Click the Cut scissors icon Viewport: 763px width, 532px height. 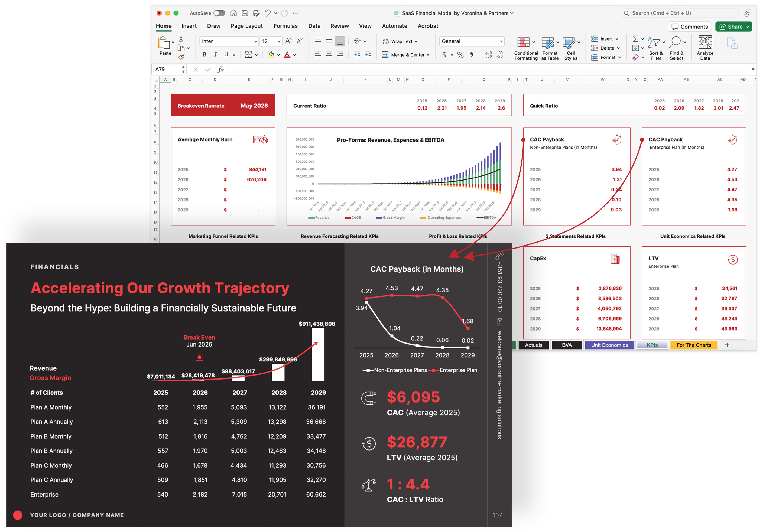click(181, 39)
